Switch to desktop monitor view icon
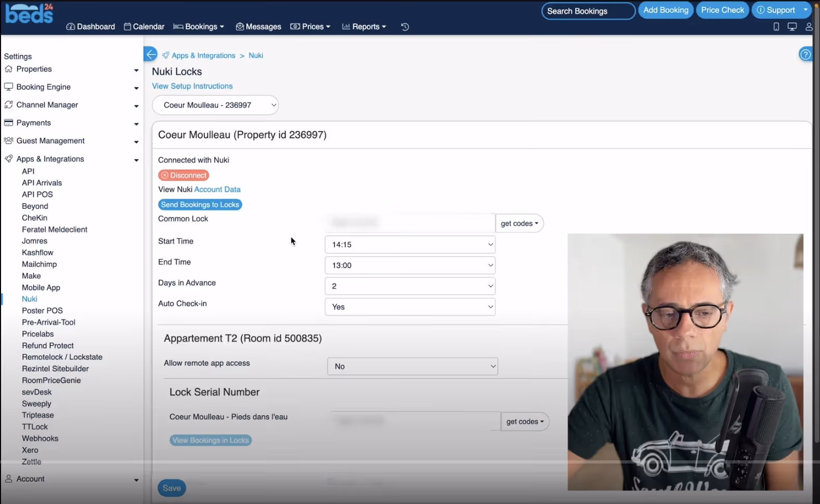820x504 pixels. [x=792, y=26]
